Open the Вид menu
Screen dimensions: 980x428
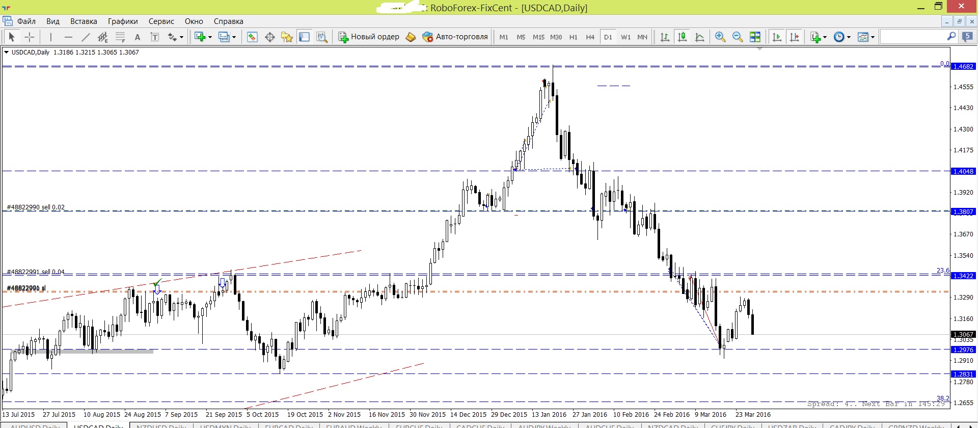coord(53,21)
